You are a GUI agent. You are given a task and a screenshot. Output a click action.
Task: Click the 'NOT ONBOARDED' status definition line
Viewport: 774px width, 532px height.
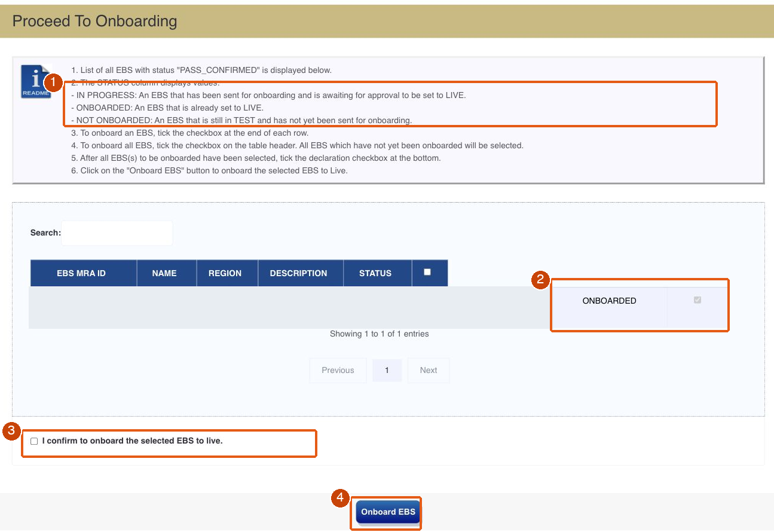tap(241, 120)
